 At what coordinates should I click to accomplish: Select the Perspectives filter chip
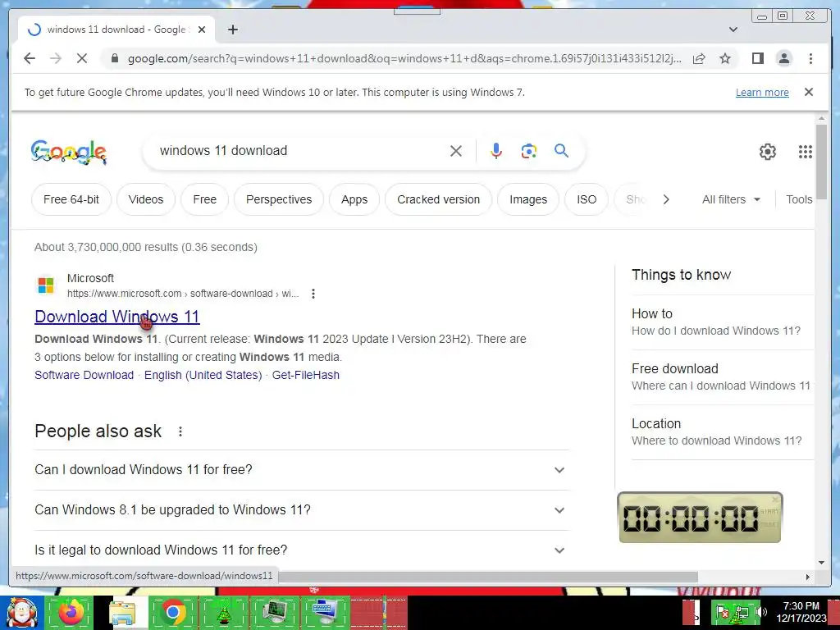coord(279,199)
